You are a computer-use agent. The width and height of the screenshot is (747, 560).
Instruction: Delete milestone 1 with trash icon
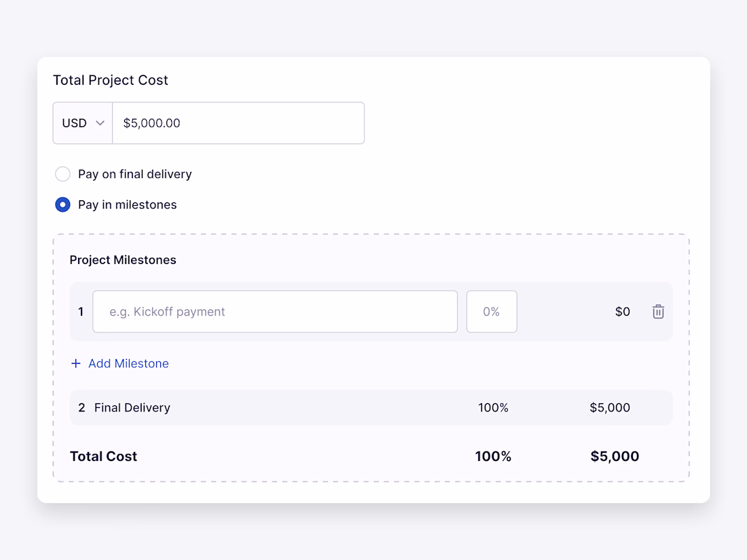pos(658,312)
